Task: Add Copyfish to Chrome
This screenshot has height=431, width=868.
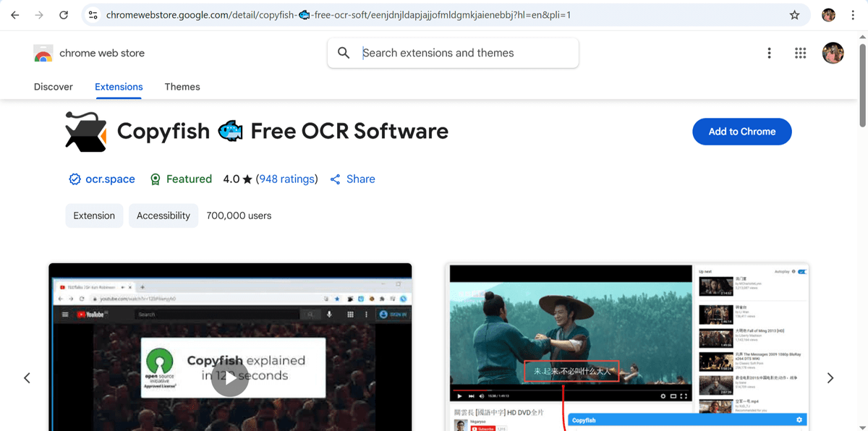Action: (742, 132)
